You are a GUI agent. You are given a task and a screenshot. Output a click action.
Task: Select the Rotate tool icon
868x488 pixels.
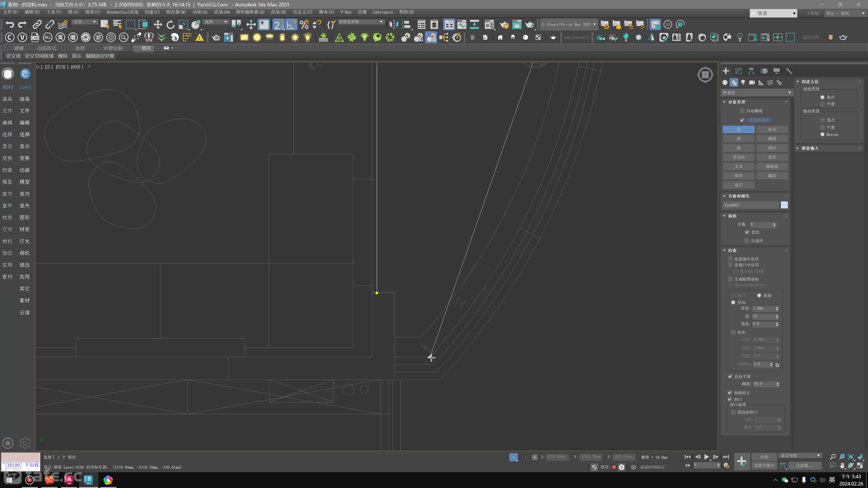tap(171, 24)
